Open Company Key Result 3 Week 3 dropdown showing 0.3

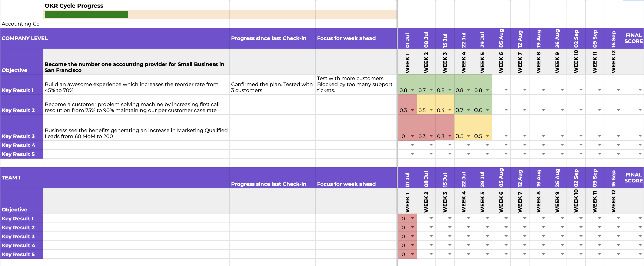tap(450, 136)
